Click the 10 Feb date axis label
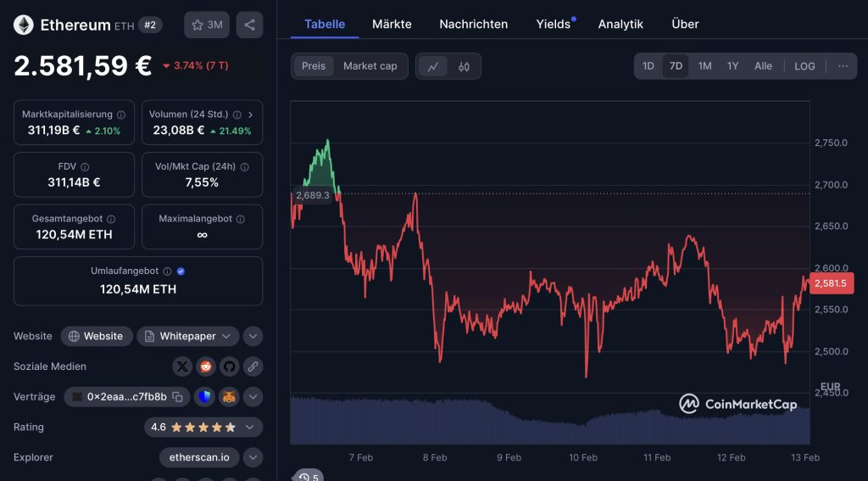 click(x=583, y=458)
